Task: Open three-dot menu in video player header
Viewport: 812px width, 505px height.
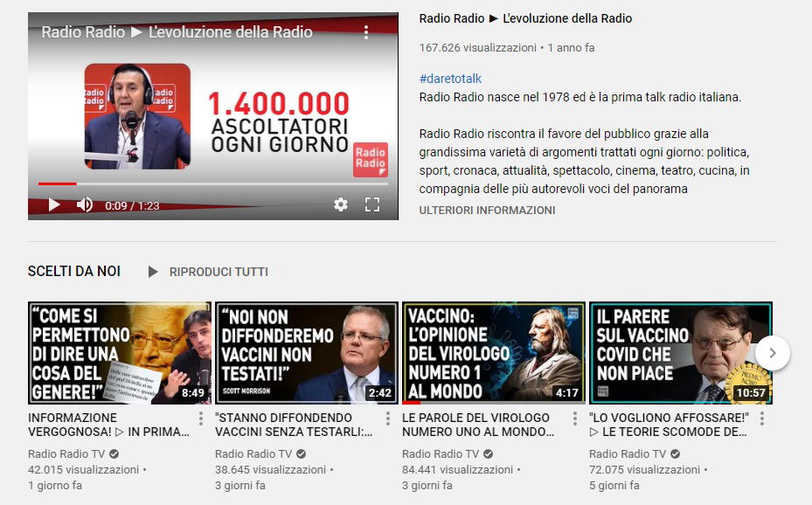Action: tap(366, 32)
